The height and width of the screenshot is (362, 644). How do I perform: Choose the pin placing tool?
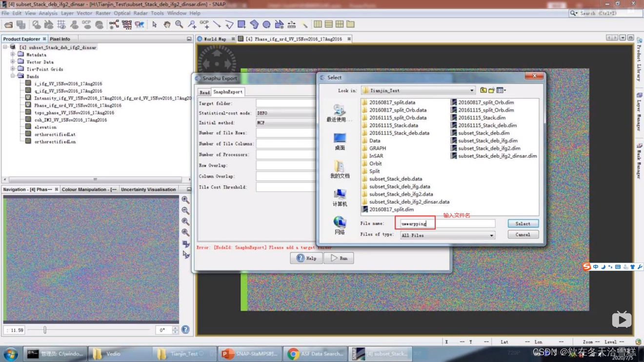click(192, 24)
